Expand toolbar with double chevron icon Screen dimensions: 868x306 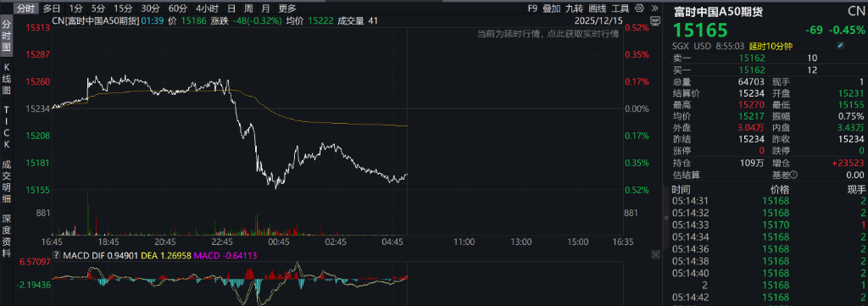click(654, 8)
